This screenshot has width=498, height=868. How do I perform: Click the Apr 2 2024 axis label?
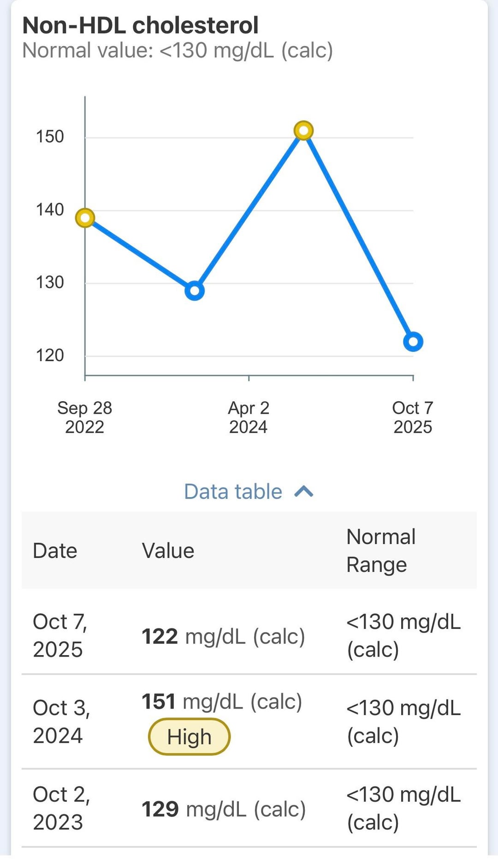[249, 417]
